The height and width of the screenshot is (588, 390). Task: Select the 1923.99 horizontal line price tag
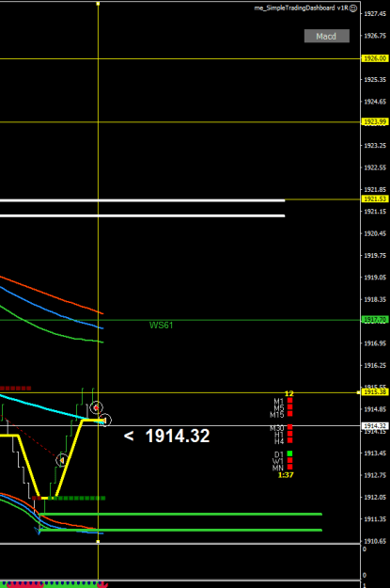[x=375, y=122]
